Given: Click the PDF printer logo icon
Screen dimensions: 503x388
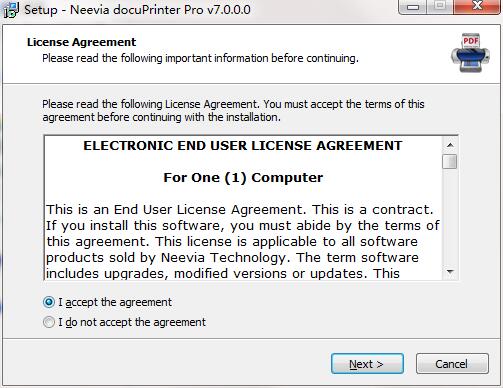Looking at the screenshot, I should click(470, 53).
